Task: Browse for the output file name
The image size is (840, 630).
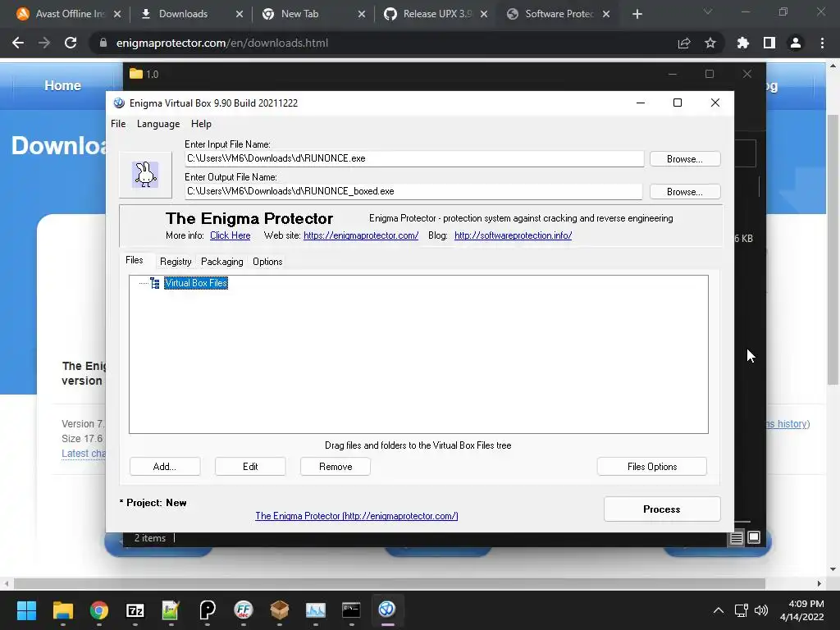Action: [685, 192]
